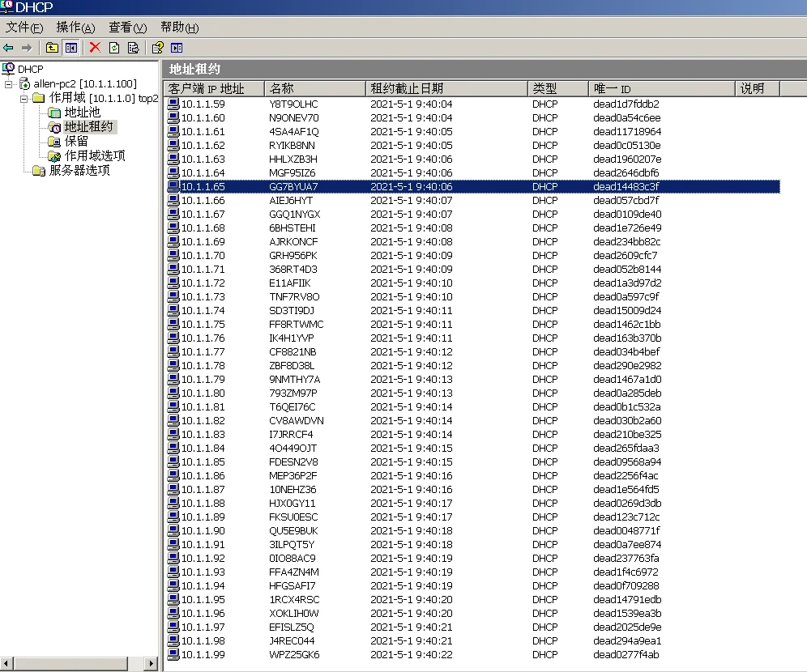This screenshot has width=807, height=672.
Task: Open Help via the question mark icon
Action: pyautogui.click(x=157, y=48)
